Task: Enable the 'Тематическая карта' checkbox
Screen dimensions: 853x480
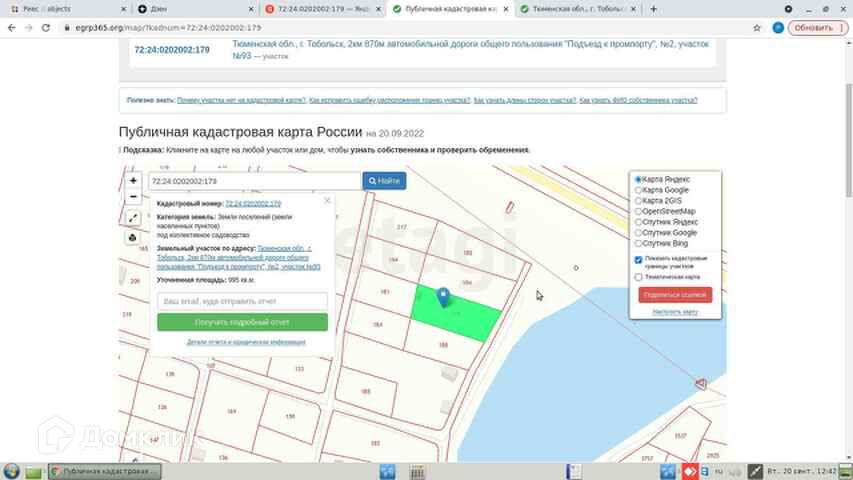Action: [x=639, y=277]
